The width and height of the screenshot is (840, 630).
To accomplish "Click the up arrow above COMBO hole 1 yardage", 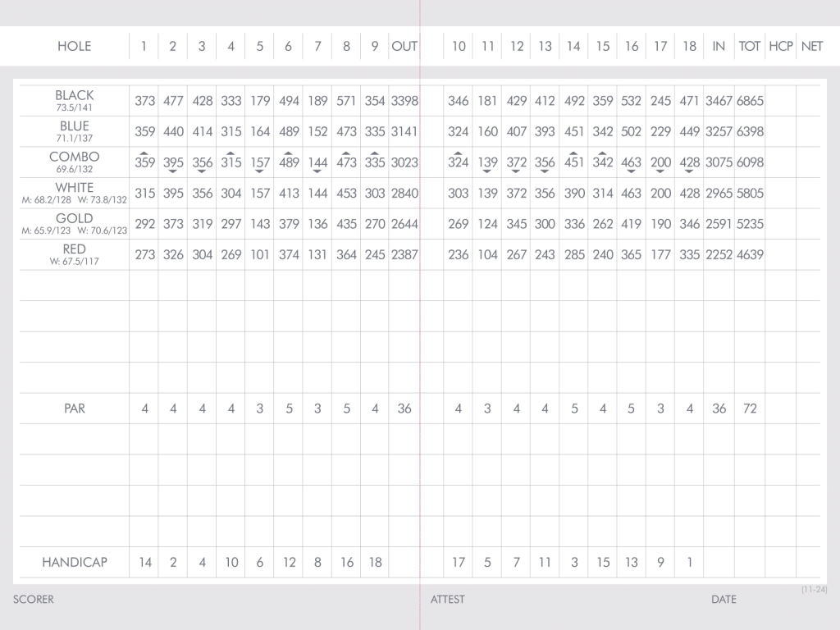I will coord(144,153).
